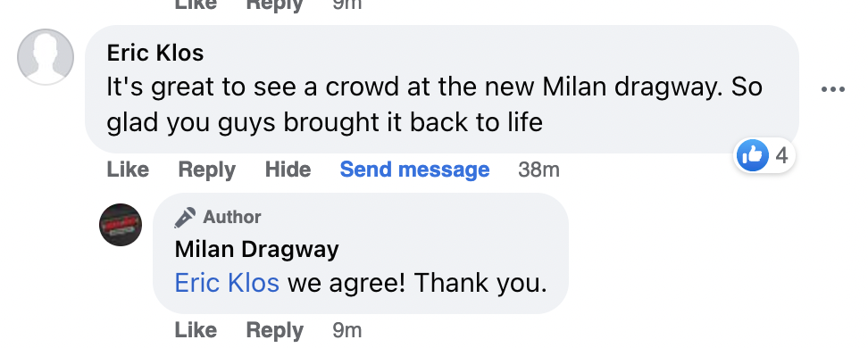Open the 9m timestamp under Milan Dragway's reply
Screen dimensions: 868x348
(347, 330)
